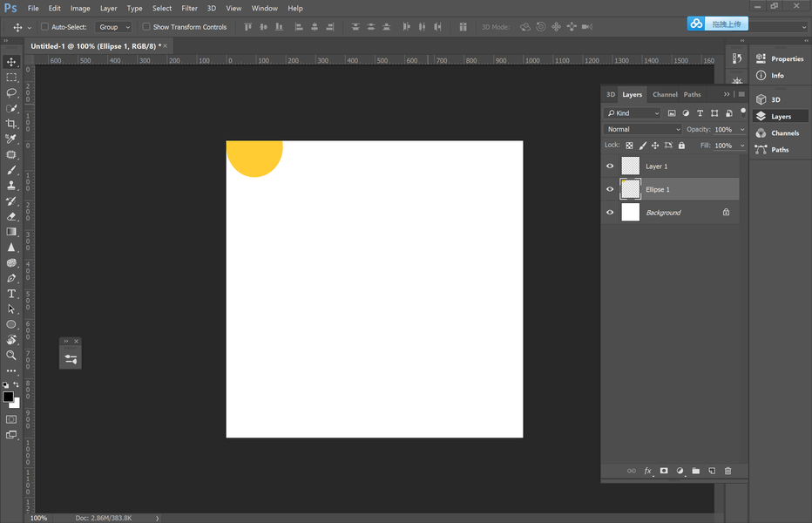Select the Eyedropper tool
The image size is (812, 523).
pyautogui.click(x=10, y=139)
